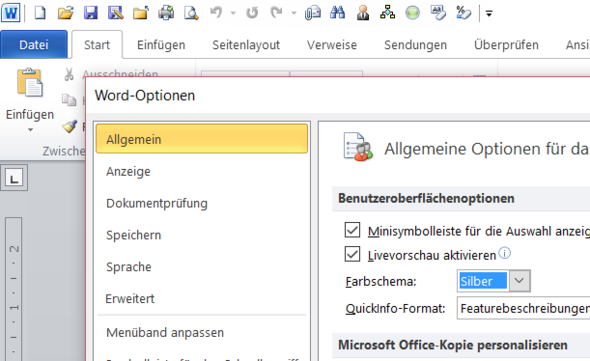Image resolution: width=590 pixels, height=361 pixels.
Task: Open the Seitenlayout ribbon tab
Action: click(x=246, y=45)
